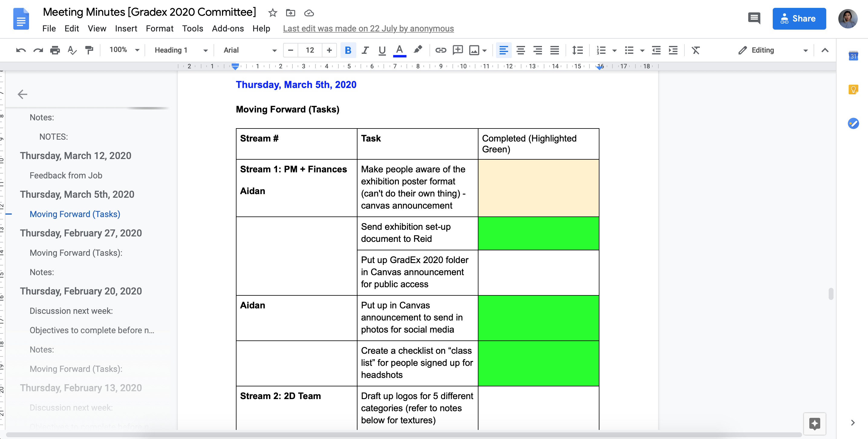The width and height of the screenshot is (868, 439).
Task: Open the Explore button
Action: pyautogui.click(x=815, y=424)
